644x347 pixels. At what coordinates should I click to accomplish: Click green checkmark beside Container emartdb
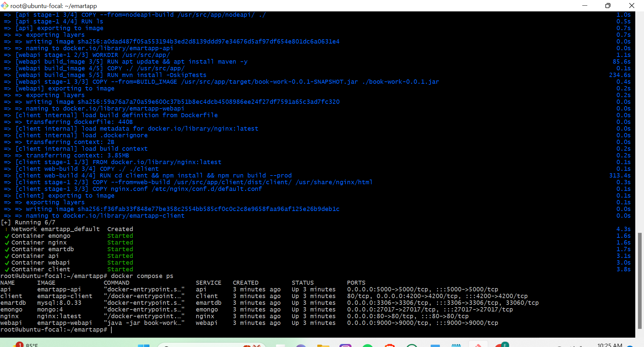[x=7, y=250]
